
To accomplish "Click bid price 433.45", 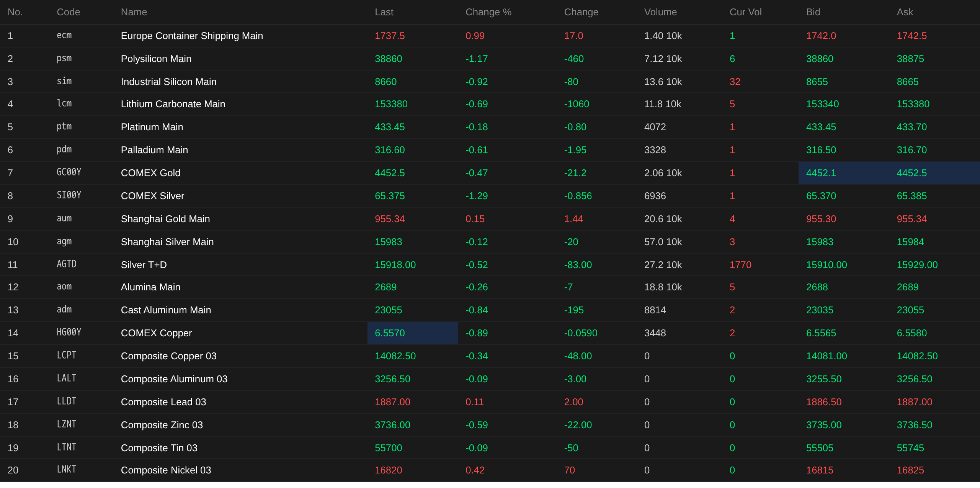I will click(821, 127).
